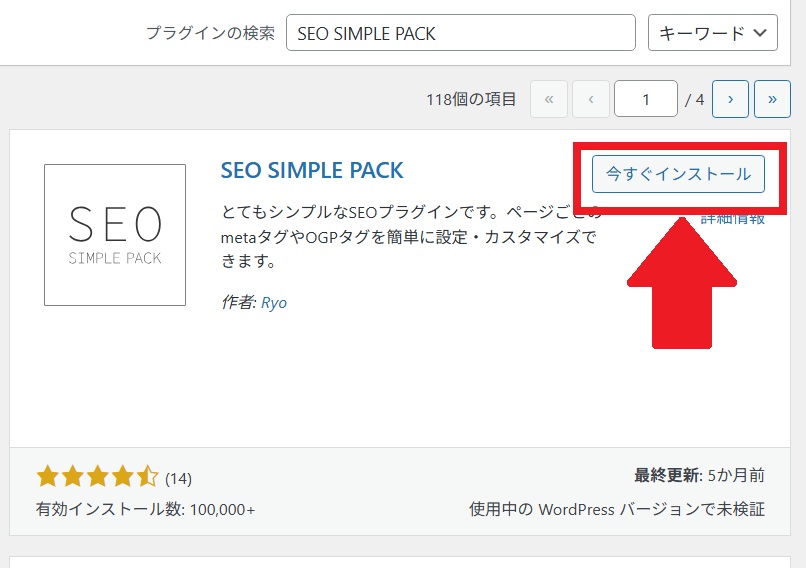Open the キーワード search type dropdown

tap(712, 33)
